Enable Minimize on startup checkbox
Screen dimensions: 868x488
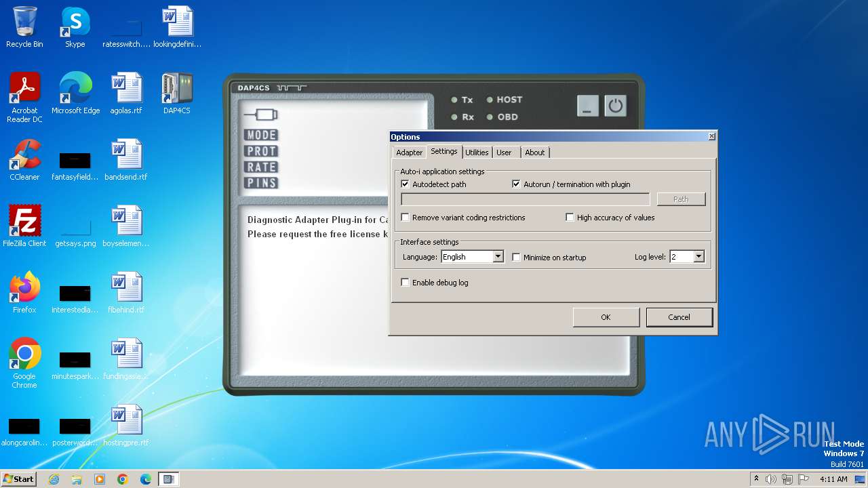tap(517, 258)
